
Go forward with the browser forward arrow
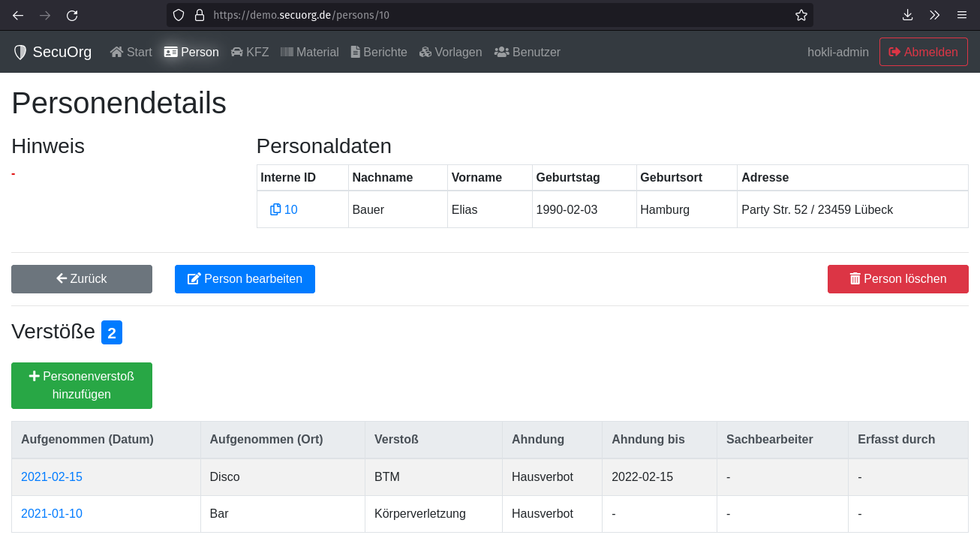45,15
